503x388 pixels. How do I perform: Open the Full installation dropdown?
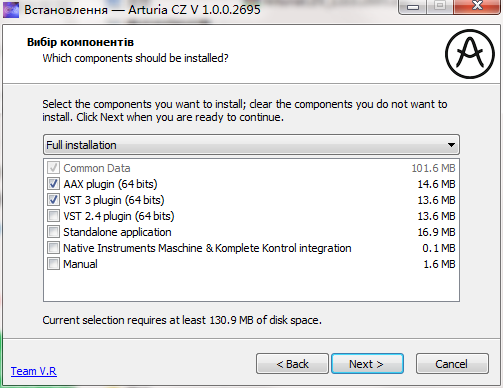coord(251,145)
